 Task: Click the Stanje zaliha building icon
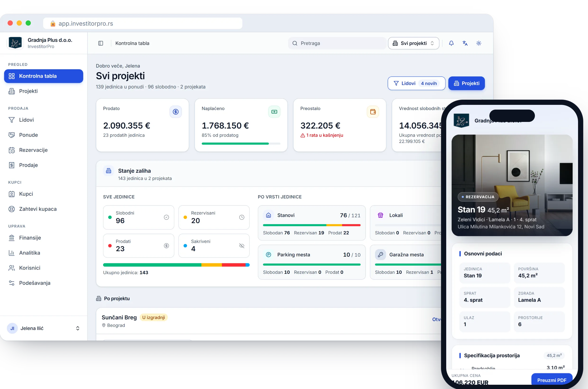click(109, 171)
